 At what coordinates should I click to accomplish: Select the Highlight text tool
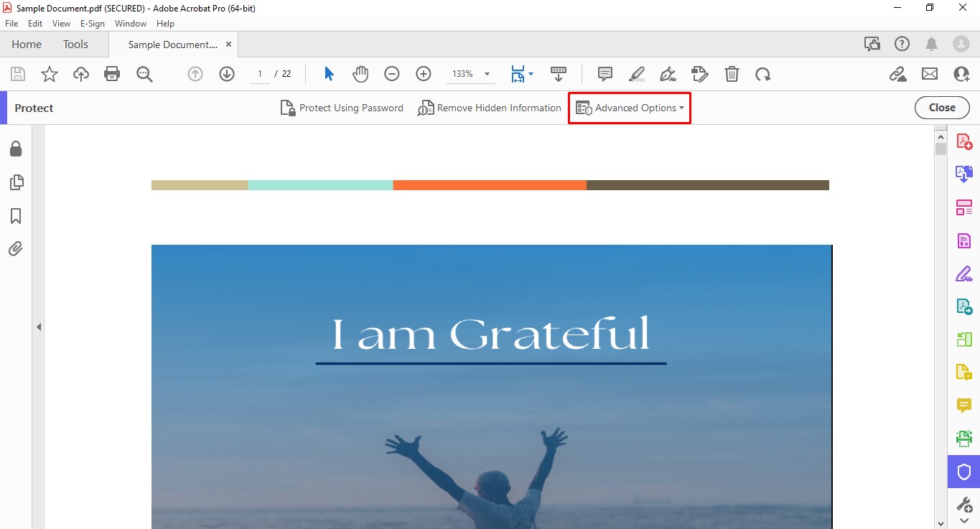pyautogui.click(x=637, y=74)
